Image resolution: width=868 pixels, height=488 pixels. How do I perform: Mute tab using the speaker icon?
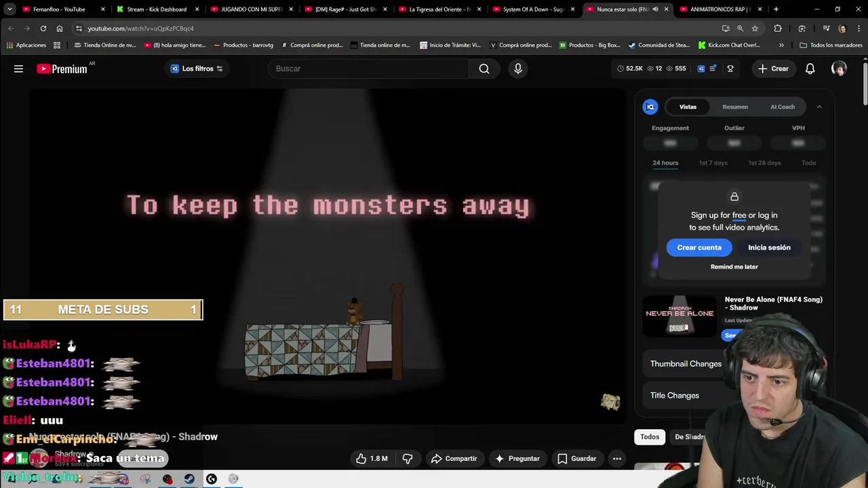point(655,9)
